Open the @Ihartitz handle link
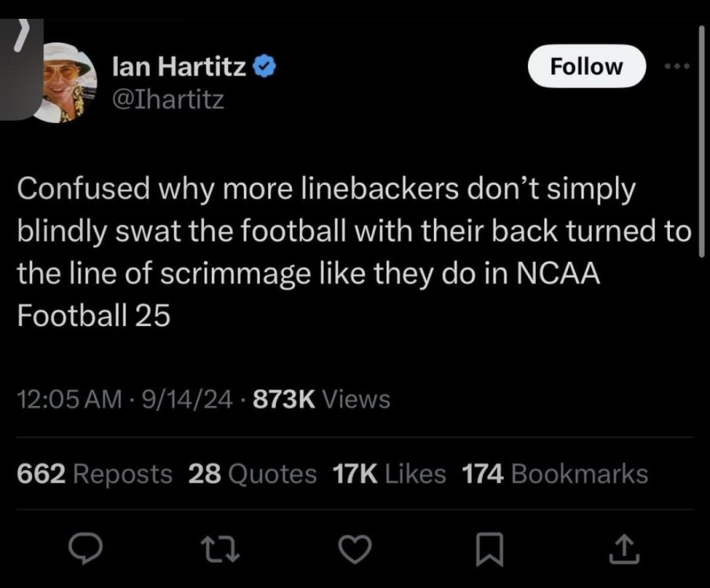This screenshot has width=710, height=588. click(x=169, y=100)
